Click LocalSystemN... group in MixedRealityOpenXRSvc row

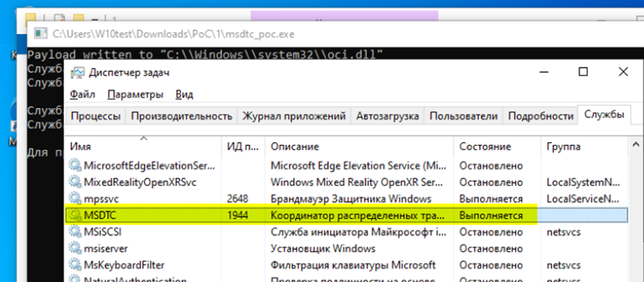coord(583,183)
